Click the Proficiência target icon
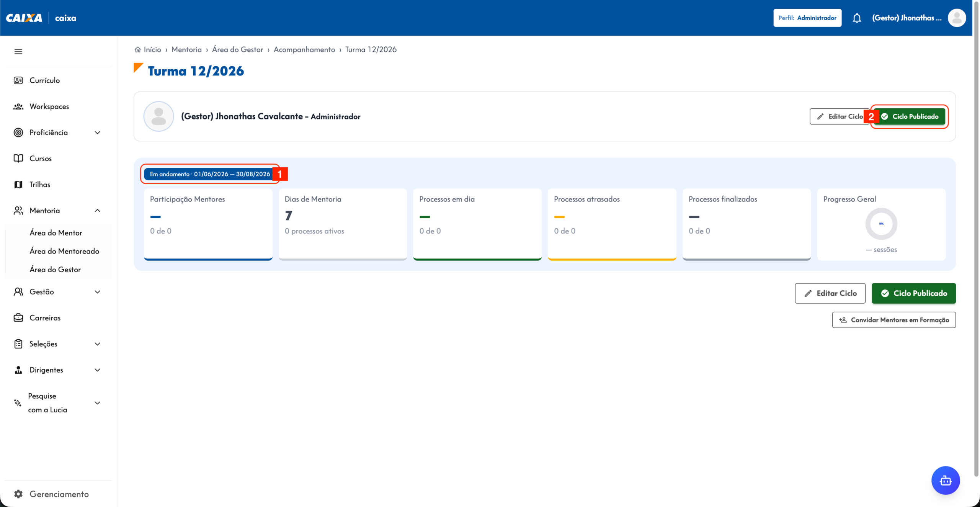The image size is (980, 507). tap(18, 132)
